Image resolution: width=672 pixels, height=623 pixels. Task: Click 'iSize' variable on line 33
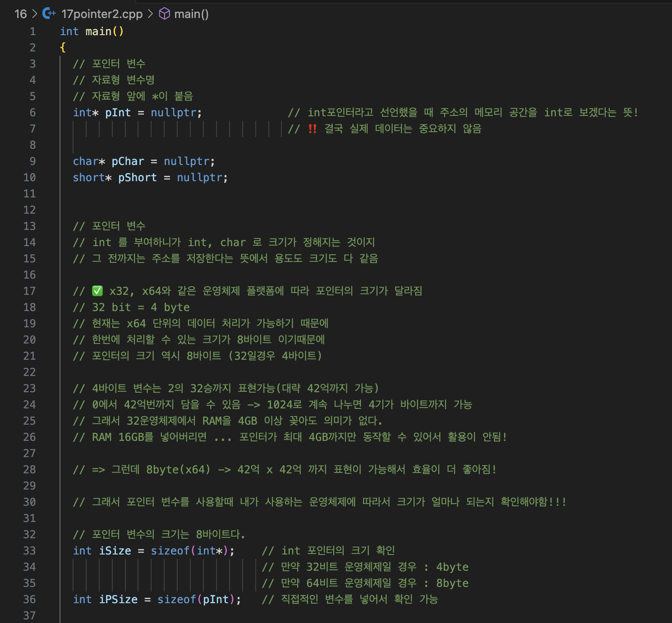[115, 550]
